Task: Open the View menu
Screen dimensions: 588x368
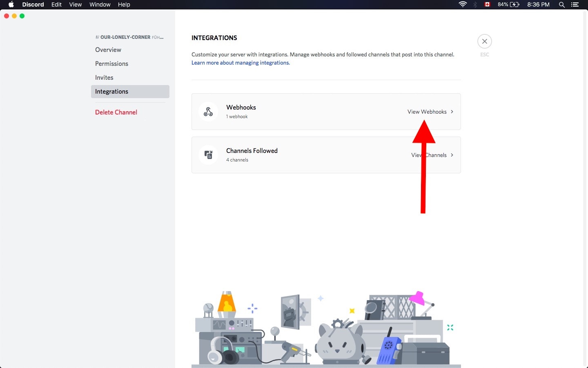Action: coord(76,4)
